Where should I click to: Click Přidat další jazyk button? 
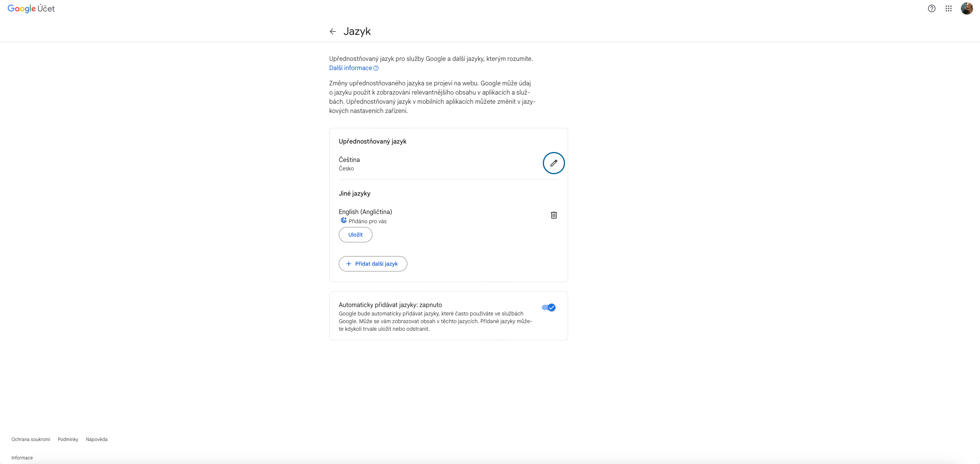[x=372, y=264]
